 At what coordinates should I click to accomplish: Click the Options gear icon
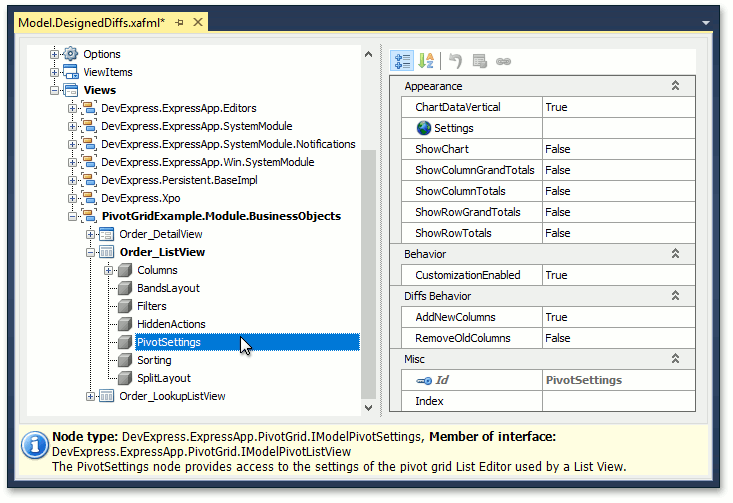[x=70, y=54]
